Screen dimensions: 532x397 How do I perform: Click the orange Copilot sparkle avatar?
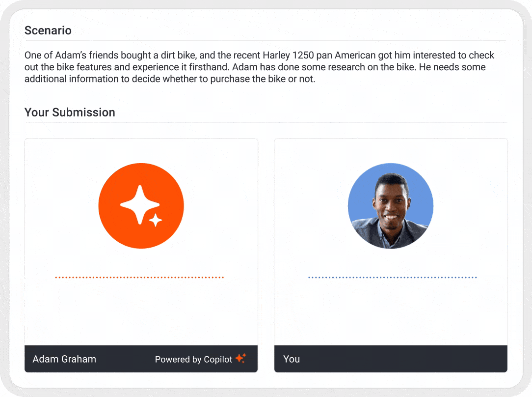141,206
